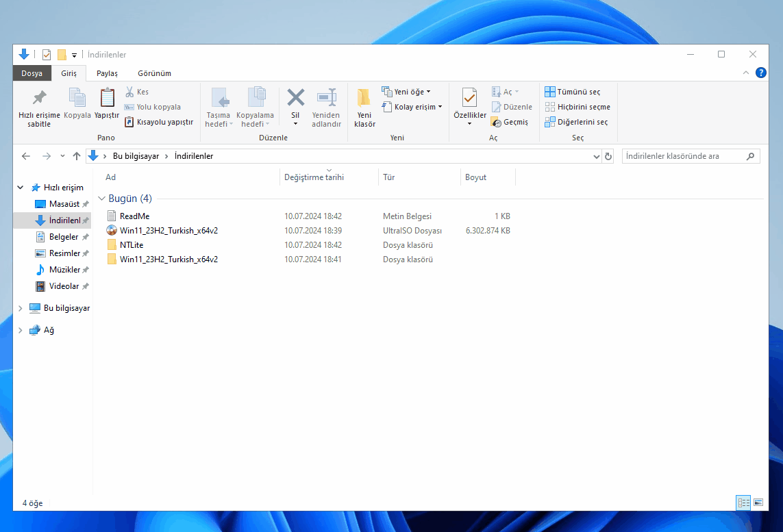Switch to large icons view in status bar
The height and width of the screenshot is (532, 783).
pos(758,503)
